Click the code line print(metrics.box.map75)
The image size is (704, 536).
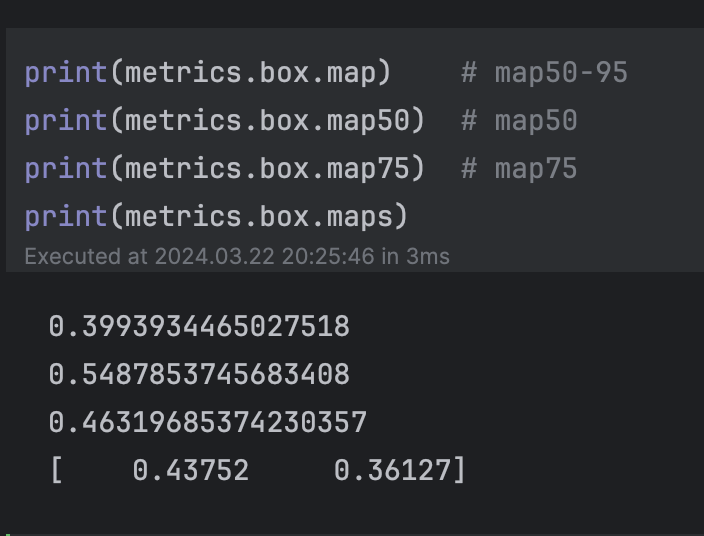point(224,169)
